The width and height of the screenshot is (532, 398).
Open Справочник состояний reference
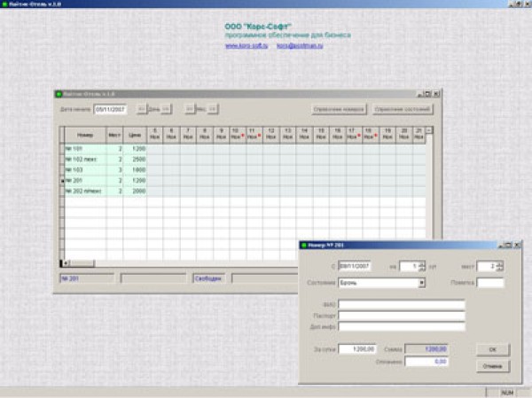402,109
